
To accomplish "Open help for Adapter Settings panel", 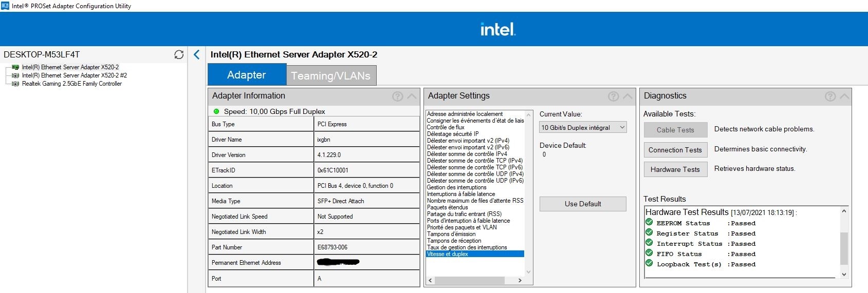I will [x=613, y=96].
